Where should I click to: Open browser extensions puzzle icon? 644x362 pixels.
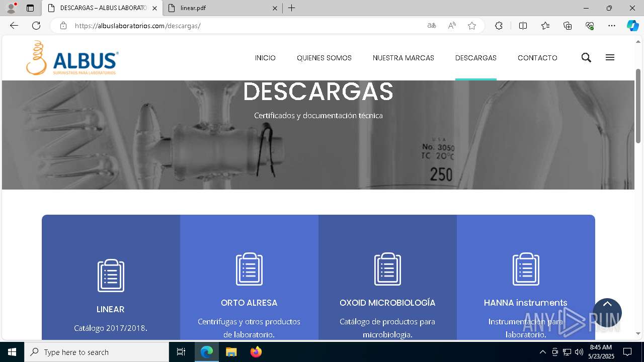(499, 26)
